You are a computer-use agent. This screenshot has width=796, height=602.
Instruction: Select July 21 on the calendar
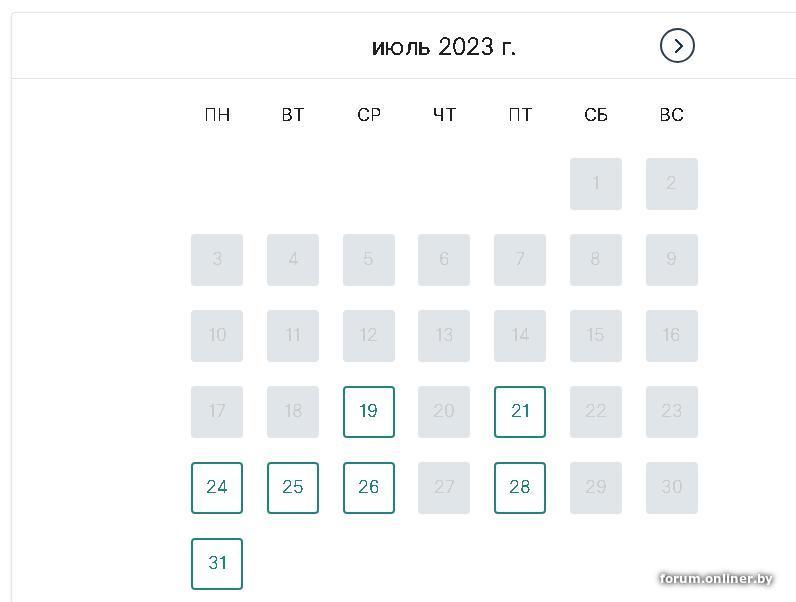pyautogui.click(x=520, y=412)
